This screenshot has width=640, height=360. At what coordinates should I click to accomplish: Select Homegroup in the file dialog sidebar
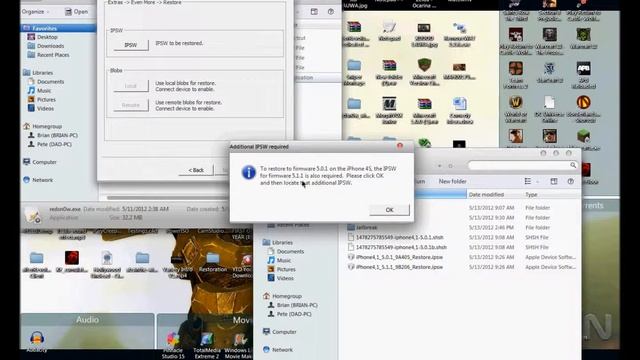282,296
